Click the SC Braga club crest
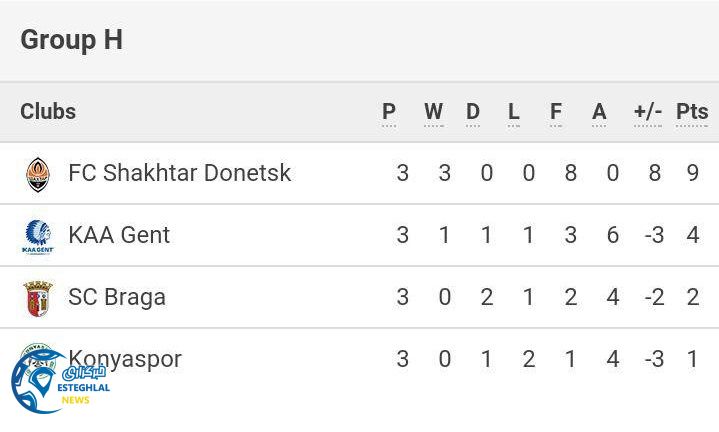Screen dimensions: 719x432 [x=37, y=298]
